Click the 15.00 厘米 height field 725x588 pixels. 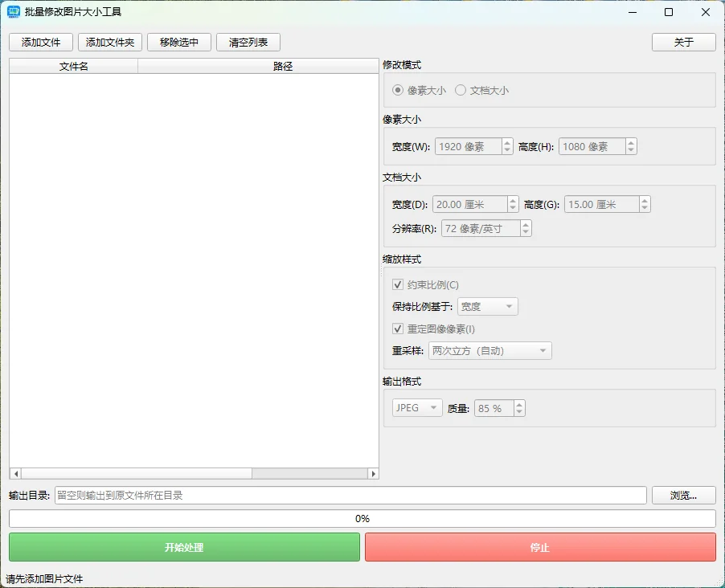pos(602,204)
